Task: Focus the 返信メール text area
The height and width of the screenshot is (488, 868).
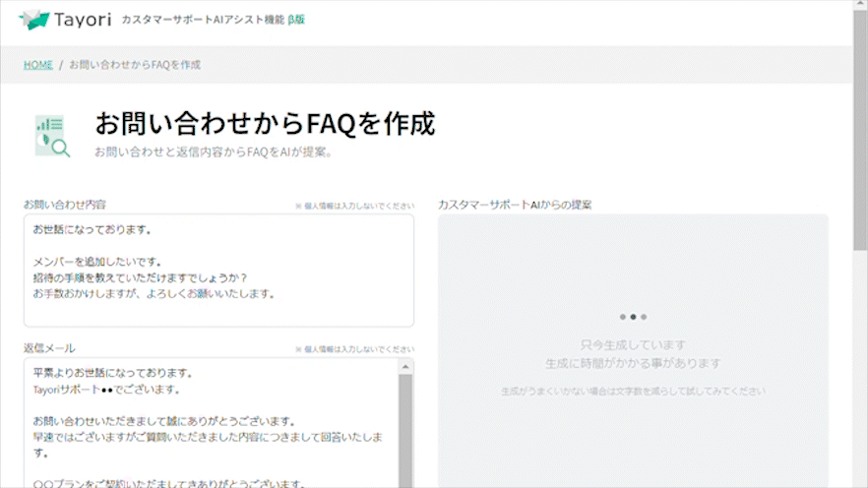Action: pyautogui.click(x=207, y=423)
